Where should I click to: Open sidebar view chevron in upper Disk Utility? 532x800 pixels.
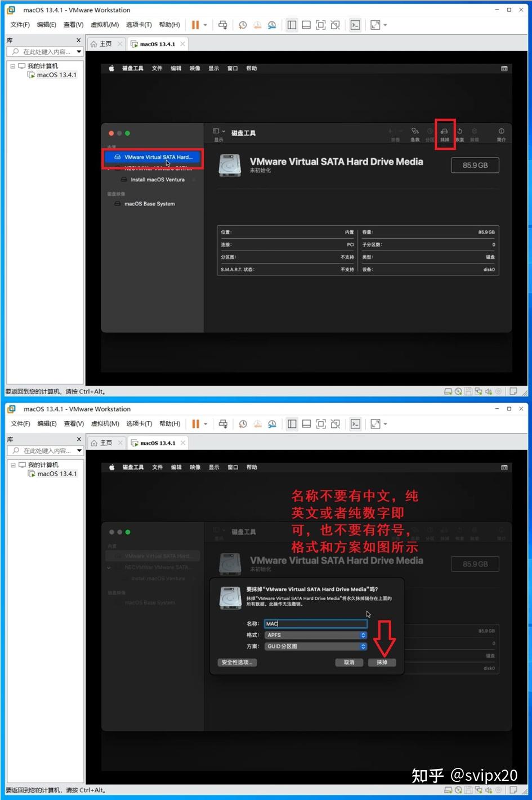pyautogui.click(x=223, y=131)
